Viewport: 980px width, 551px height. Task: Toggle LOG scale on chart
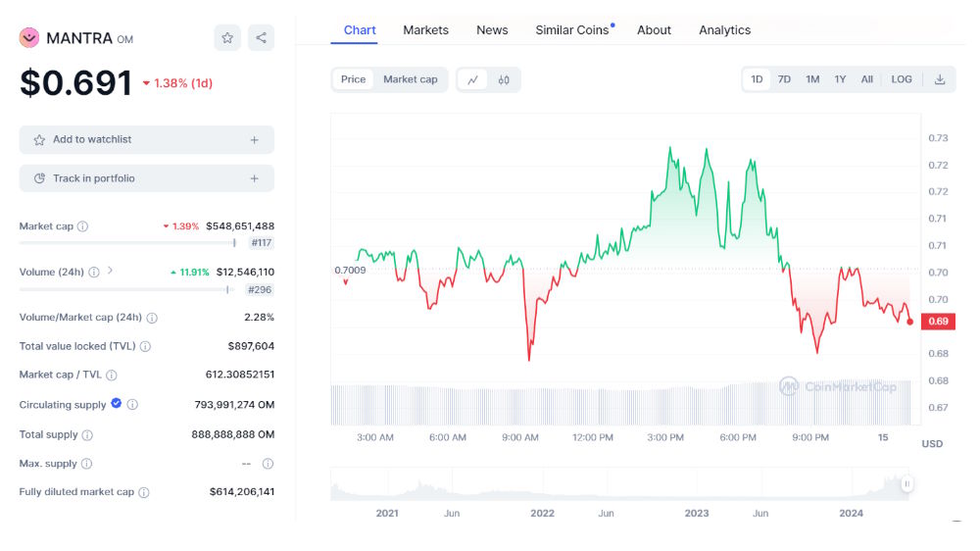click(902, 79)
